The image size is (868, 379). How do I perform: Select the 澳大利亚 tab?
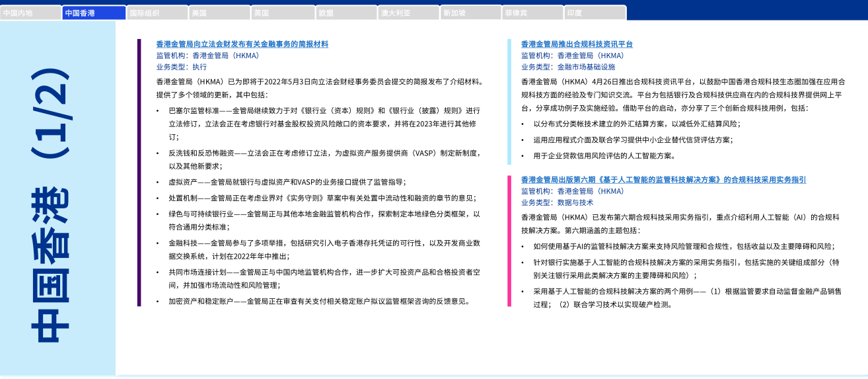point(408,13)
